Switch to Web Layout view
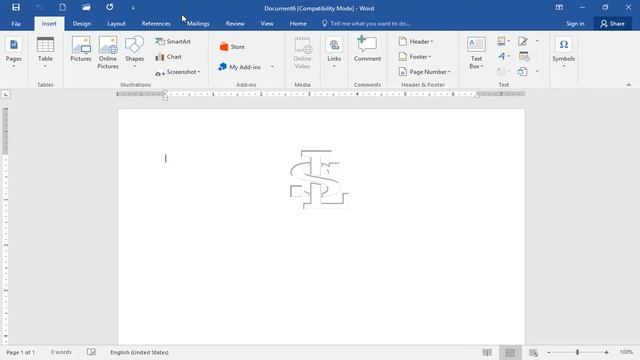The image size is (640, 360). point(533,352)
